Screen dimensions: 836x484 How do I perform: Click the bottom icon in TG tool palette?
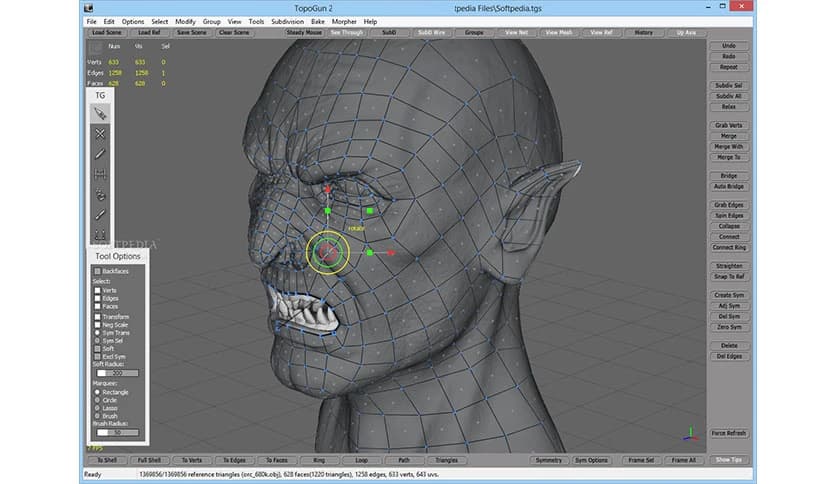point(100,236)
